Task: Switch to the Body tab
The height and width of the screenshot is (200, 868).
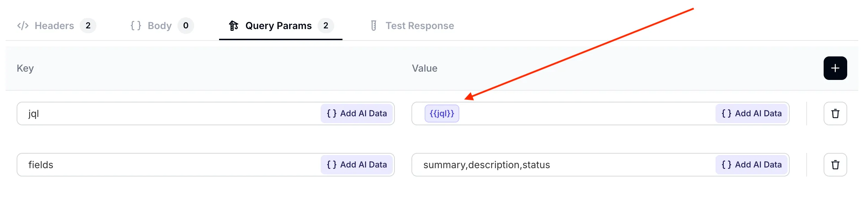Action: 159,26
